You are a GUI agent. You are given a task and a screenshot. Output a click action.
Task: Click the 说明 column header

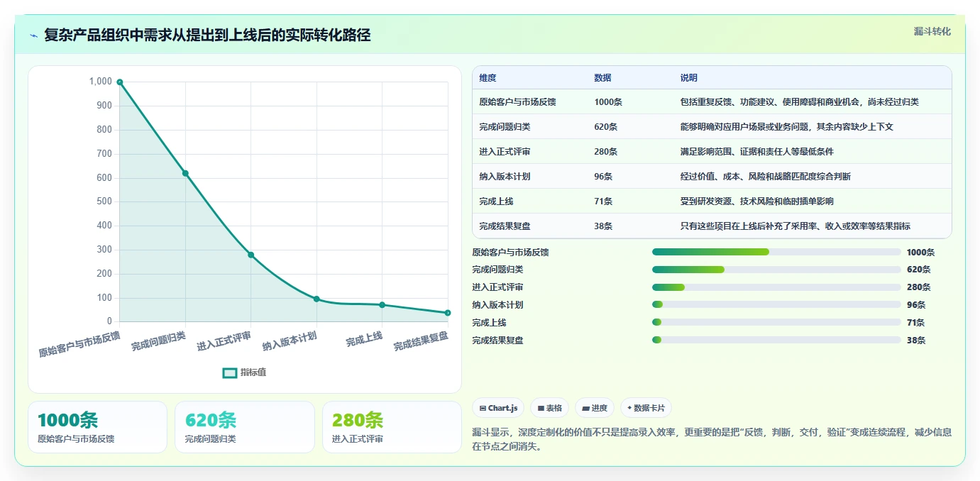tap(688, 77)
